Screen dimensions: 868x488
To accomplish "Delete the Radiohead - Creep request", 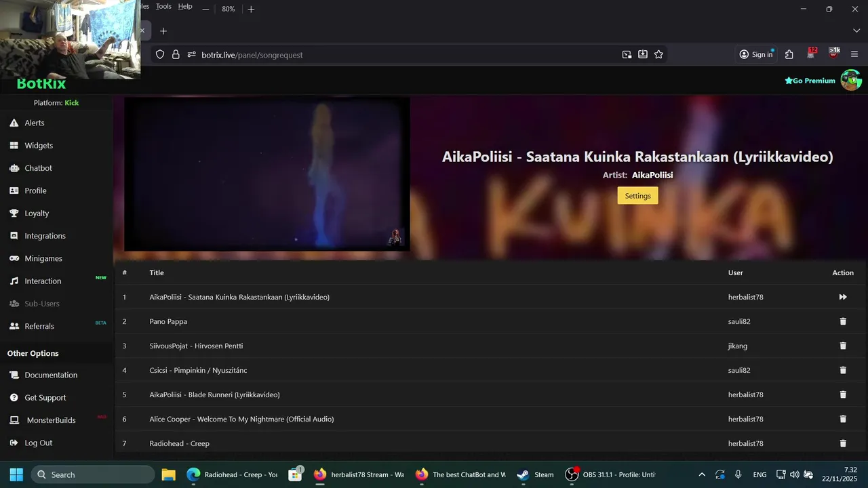I will (843, 443).
